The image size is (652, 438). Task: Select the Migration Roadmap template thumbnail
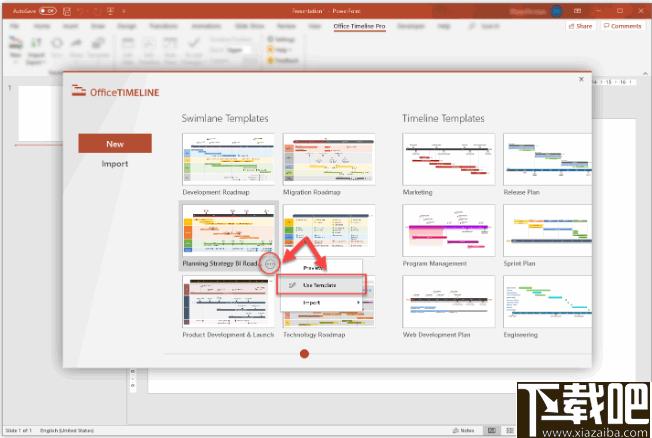[x=329, y=159]
